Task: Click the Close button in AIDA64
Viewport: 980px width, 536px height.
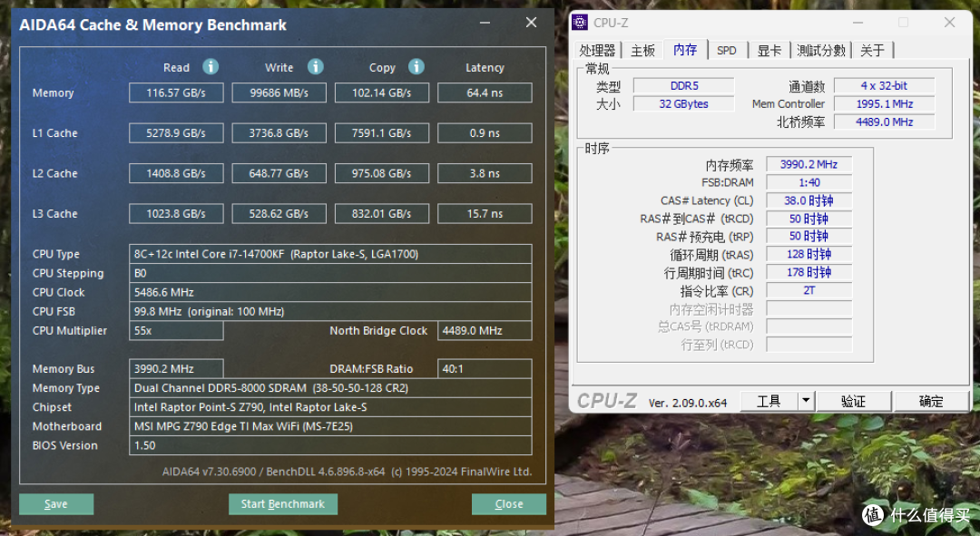Action: [x=509, y=504]
